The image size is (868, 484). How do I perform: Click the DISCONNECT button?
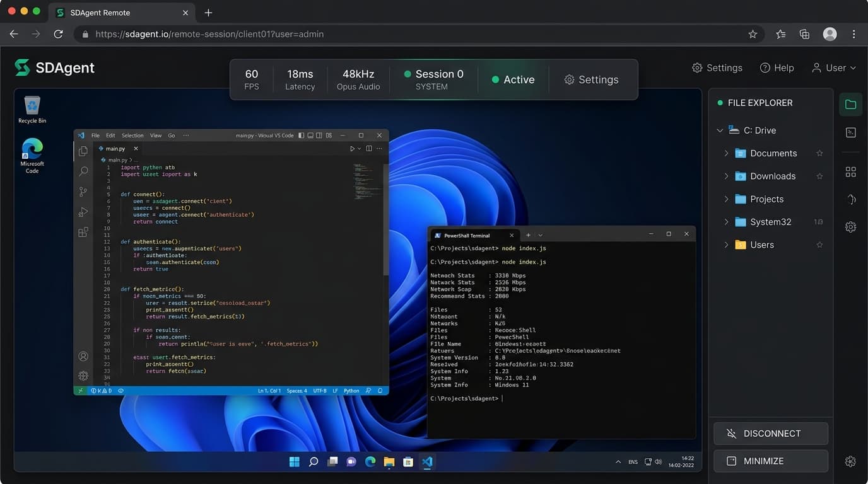(771, 434)
